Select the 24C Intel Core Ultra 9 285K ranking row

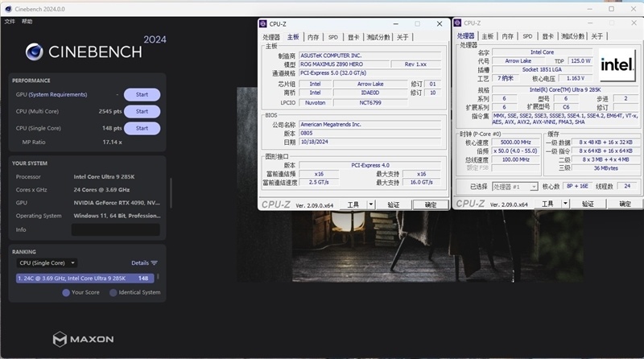(x=85, y=278)
